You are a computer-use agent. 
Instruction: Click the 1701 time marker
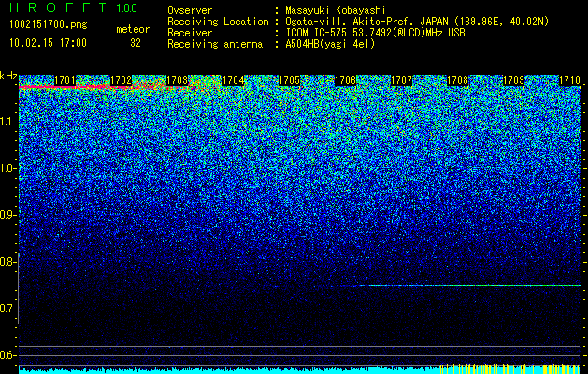click(65, 80)
